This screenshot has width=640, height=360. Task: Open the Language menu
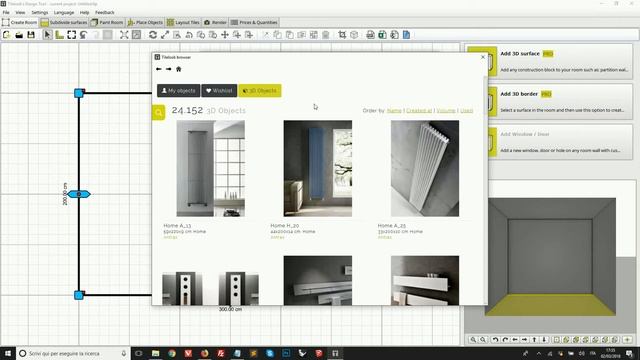64,13
